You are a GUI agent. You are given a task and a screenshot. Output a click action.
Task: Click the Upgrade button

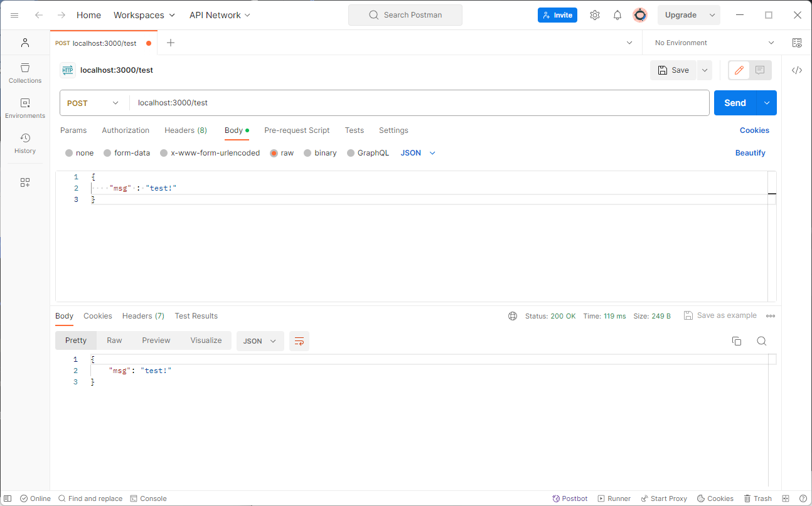[x=681, y=15]
